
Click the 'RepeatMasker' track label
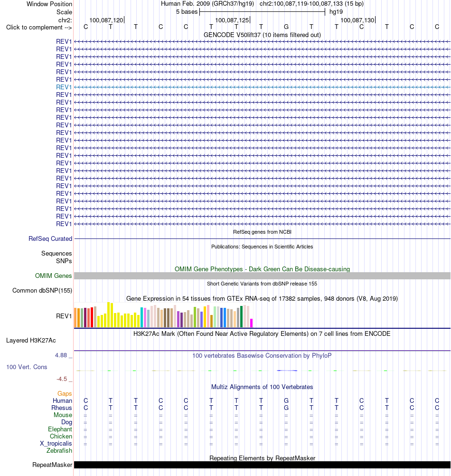[52, 465]
